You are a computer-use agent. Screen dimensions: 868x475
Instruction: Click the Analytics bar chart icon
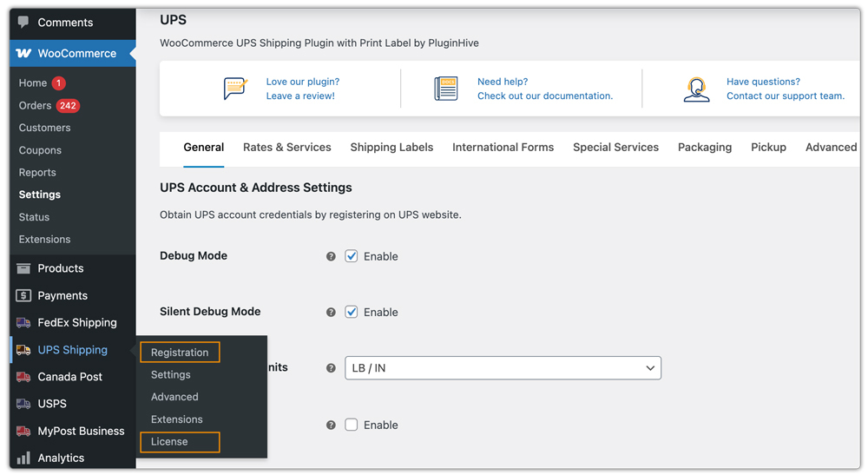point(23,458)
